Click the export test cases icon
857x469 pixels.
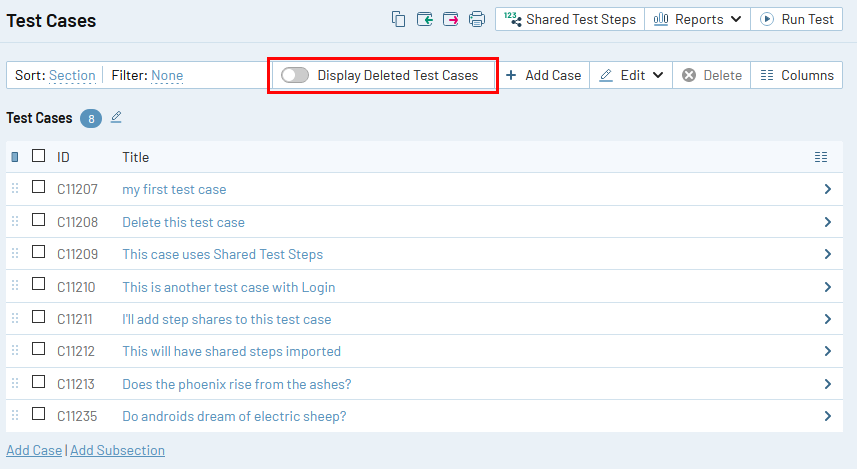click(x=451, y=19)
